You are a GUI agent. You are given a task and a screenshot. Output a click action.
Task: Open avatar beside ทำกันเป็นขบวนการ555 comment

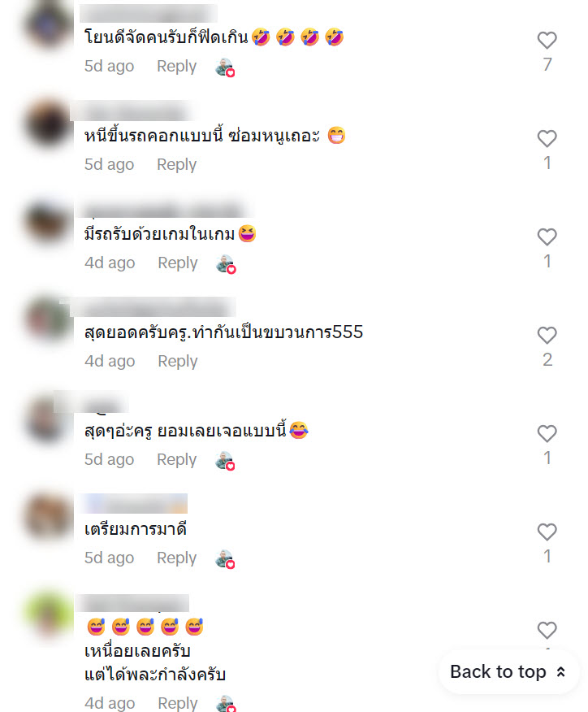coord(48,319)
